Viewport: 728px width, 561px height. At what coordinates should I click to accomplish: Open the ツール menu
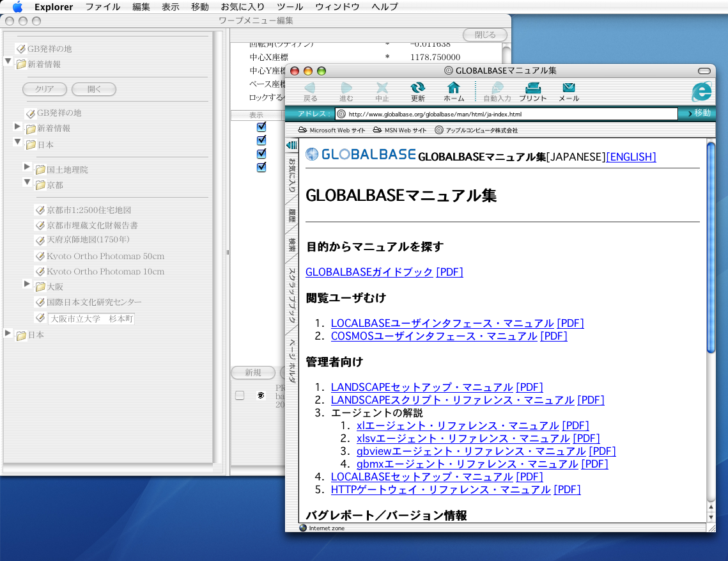[x=290, y=6]
